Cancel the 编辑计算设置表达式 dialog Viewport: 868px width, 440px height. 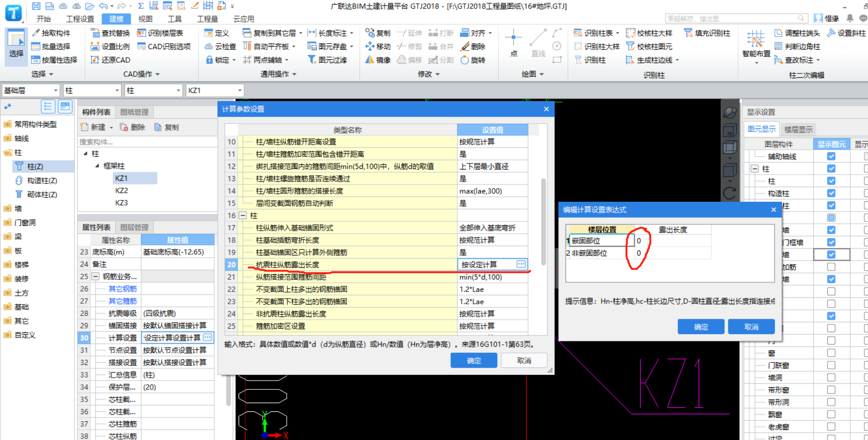click(x=752, y=327)
